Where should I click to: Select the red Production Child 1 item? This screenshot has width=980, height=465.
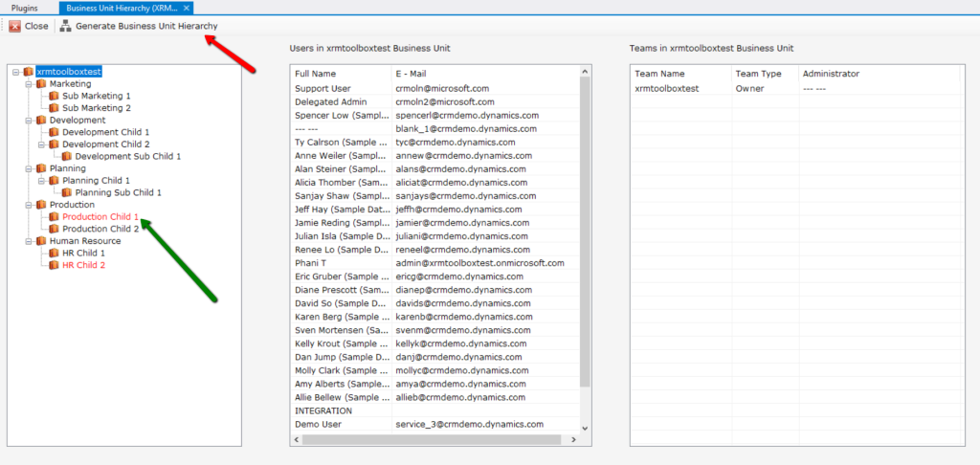100,217
